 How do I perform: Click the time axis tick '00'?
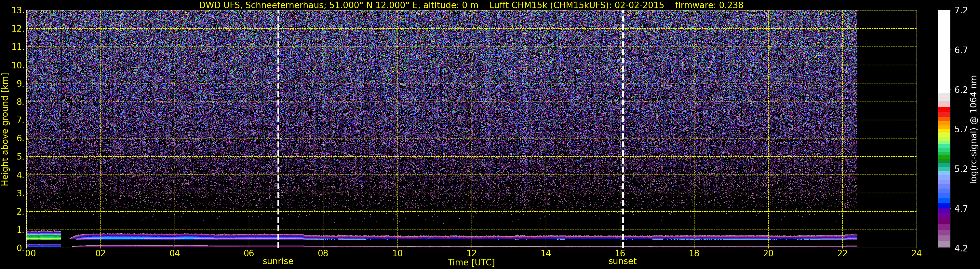click(x=31, y=253)
